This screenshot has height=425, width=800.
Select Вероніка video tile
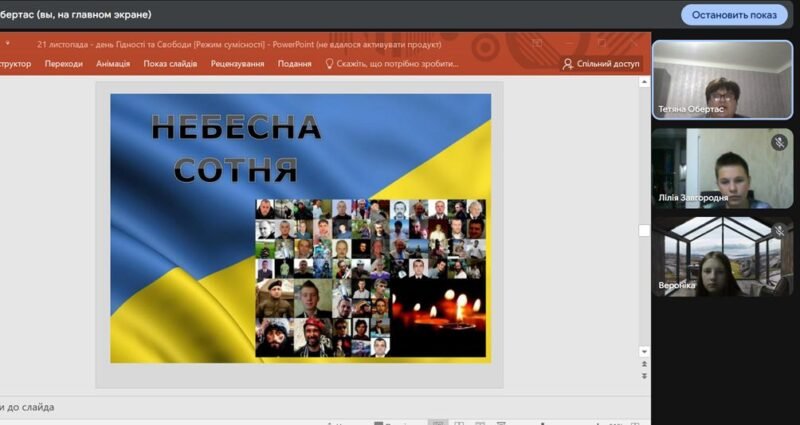[722, 256]
